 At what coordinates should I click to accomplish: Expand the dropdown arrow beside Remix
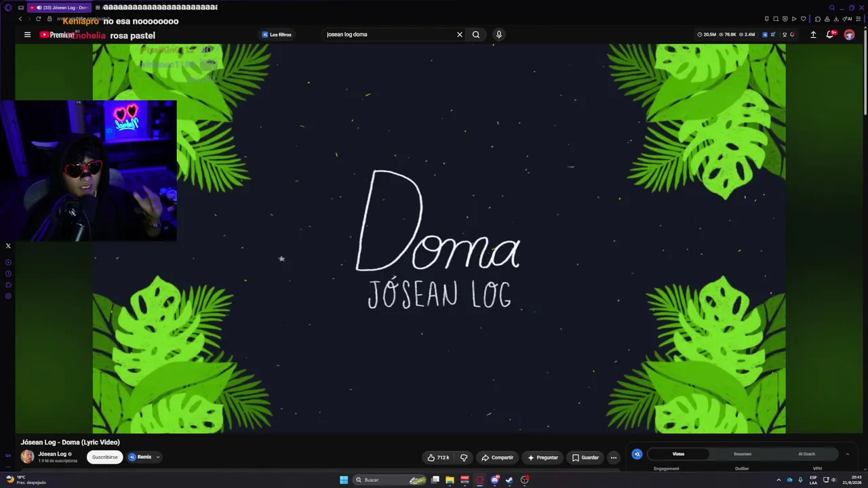[158, 457]
